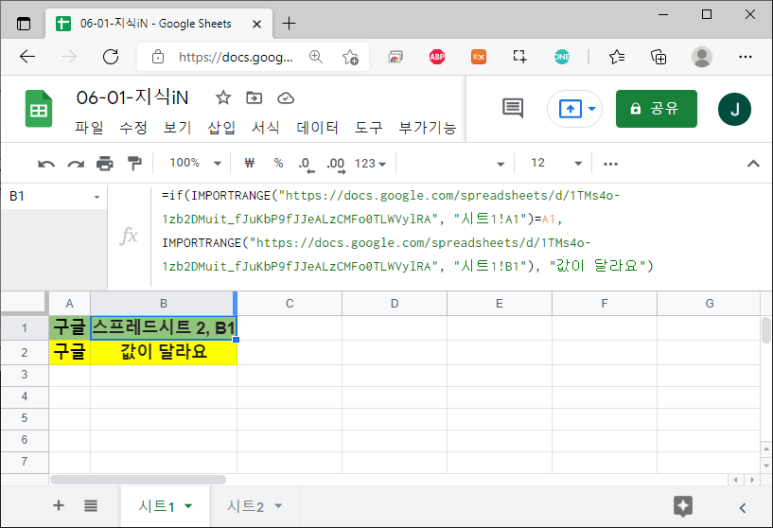The image size is (773, 528).
Task: Star the 06-01-지식iN document
Action: pos(223,98)
